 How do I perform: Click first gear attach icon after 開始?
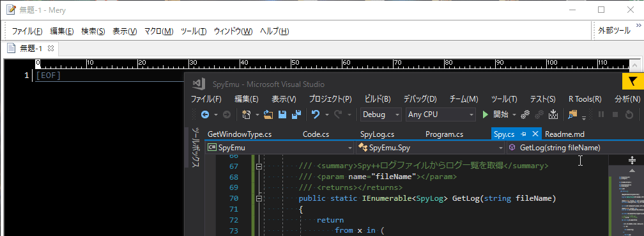pyautogui.click(x=525, y=114)
